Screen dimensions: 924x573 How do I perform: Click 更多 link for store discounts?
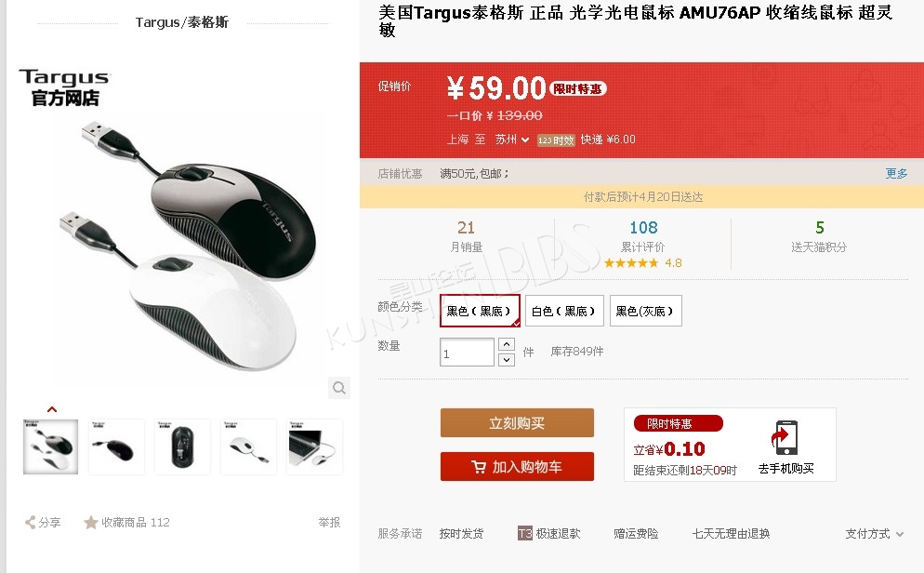pyautogui.click(x=896, y=173)
